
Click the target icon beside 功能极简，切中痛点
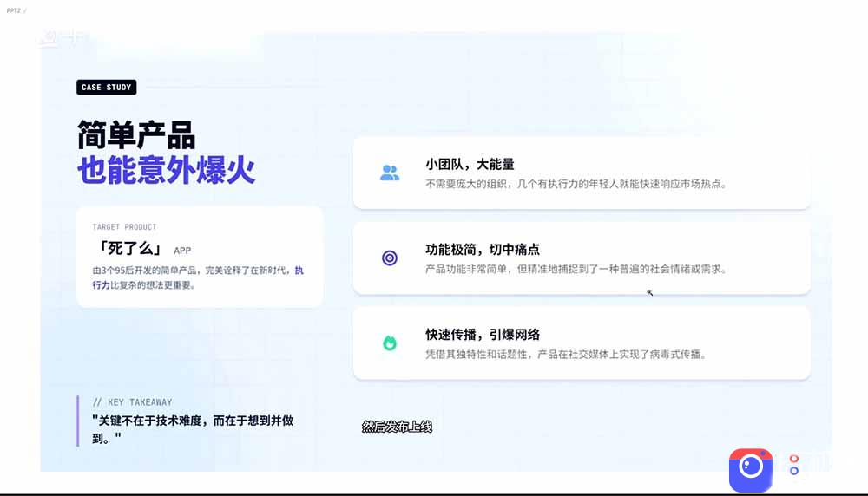tap(390, 258)
